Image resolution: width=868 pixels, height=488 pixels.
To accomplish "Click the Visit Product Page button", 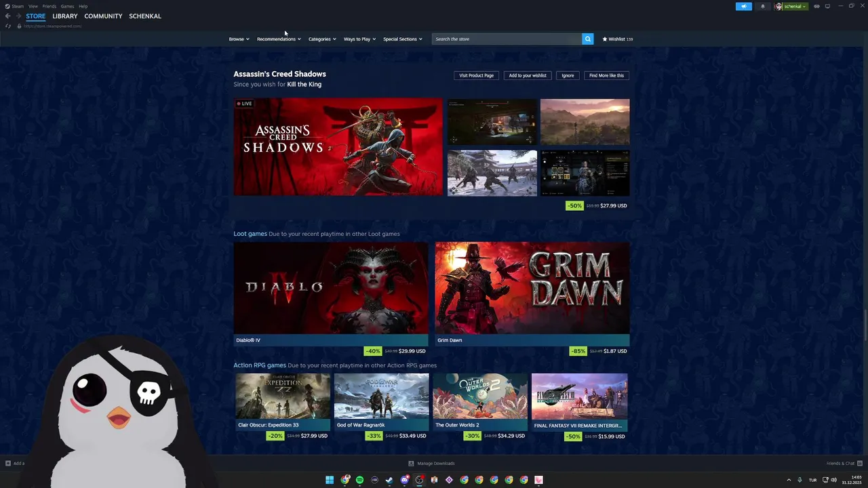I will pyautogui.click(x=477, y=75).
